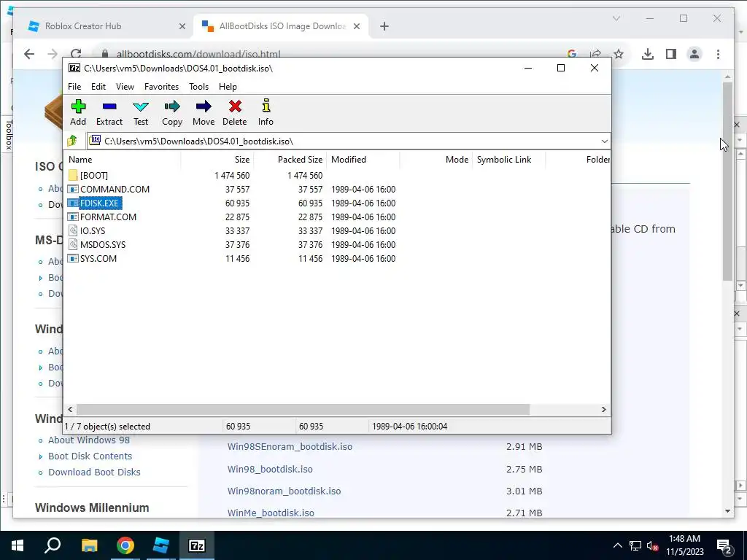Click the FORMAT.COM file icon

pyautogui.click(x=73, y=217)
